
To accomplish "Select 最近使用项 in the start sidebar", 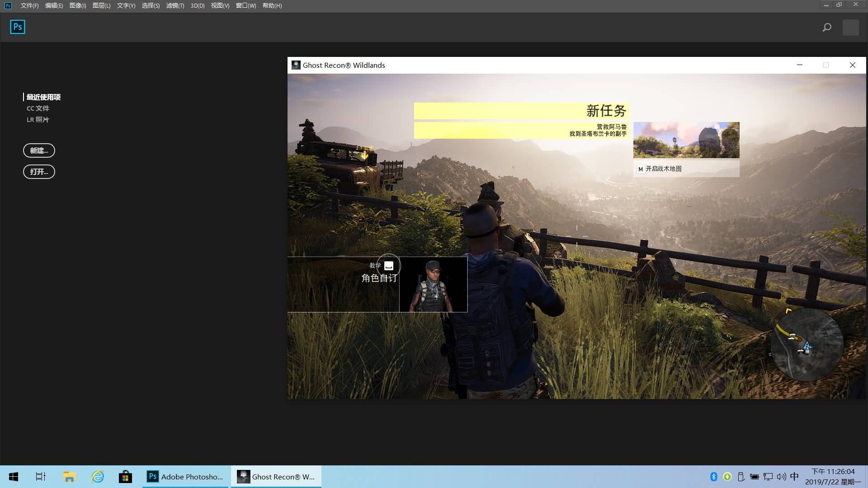I will 43,97.
